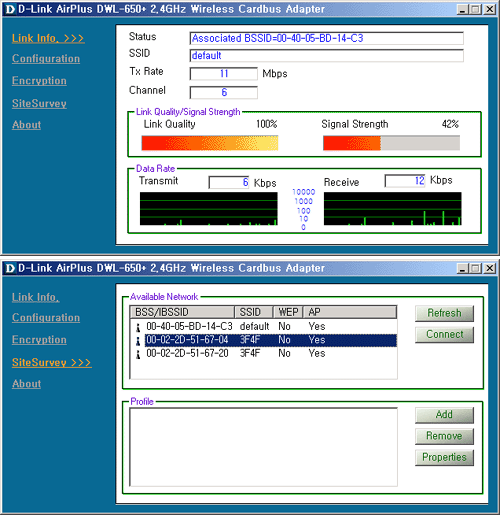Click the Receive data rate graph
The width and height of the screenshot is (500, 515).
(x=393, y=209)
